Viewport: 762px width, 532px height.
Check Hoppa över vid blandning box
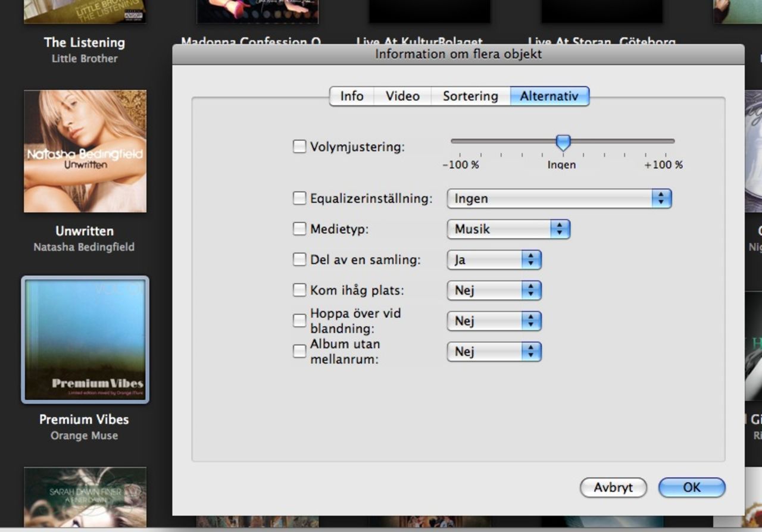click(299, 321)
